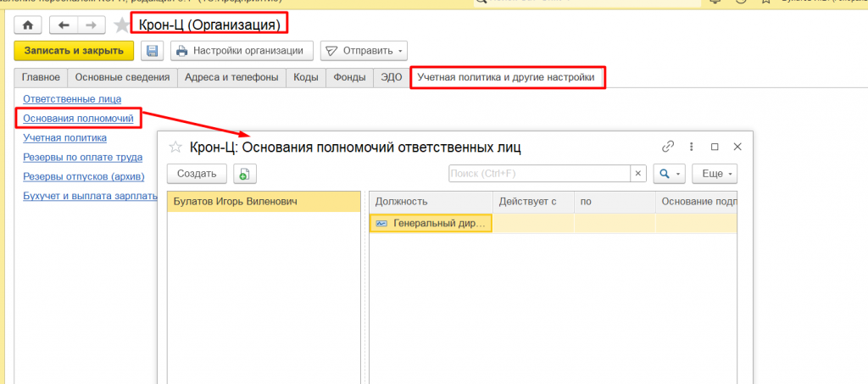Open dialog kebab menu with three dots
Viewport: 868px width, 384px height.
[x=692, y=147]
